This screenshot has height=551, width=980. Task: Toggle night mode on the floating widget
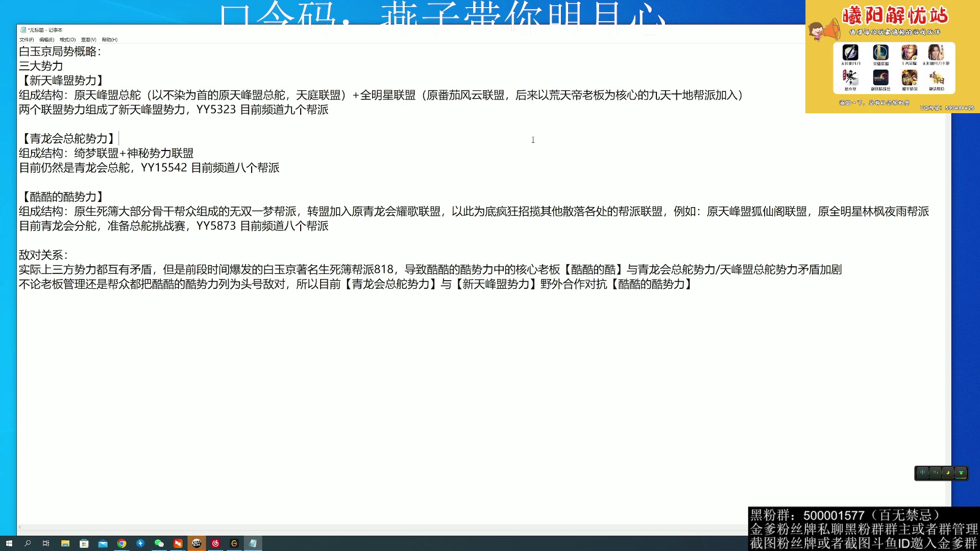click(948, 472)
